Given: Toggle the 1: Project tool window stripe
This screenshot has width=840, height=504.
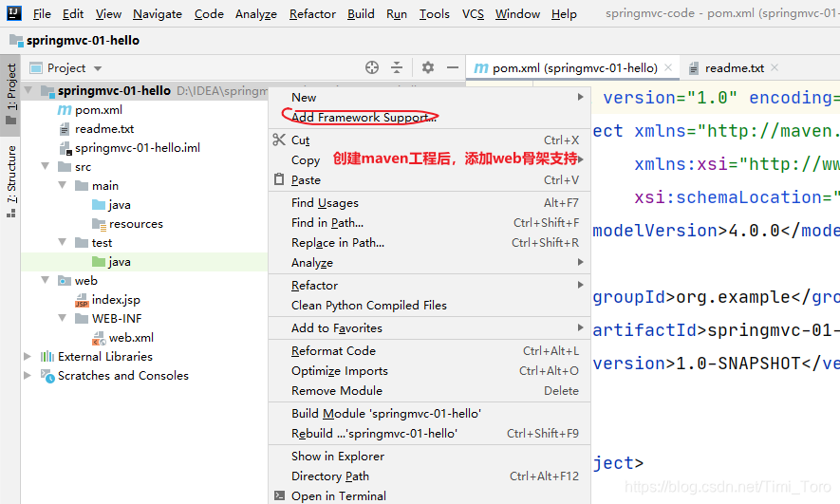Looking at the screenshot, I should coord(10,94).
